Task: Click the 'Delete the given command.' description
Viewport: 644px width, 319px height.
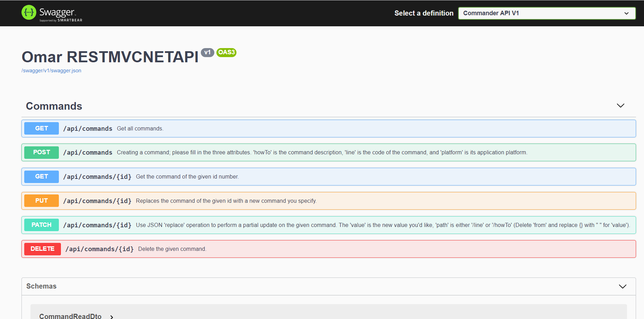Action: coord(172,249)
